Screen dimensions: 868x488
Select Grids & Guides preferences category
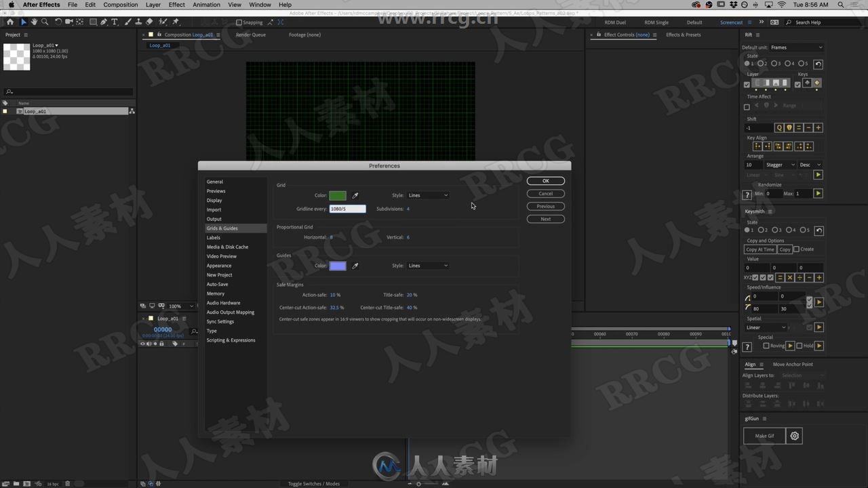[235, 228]
